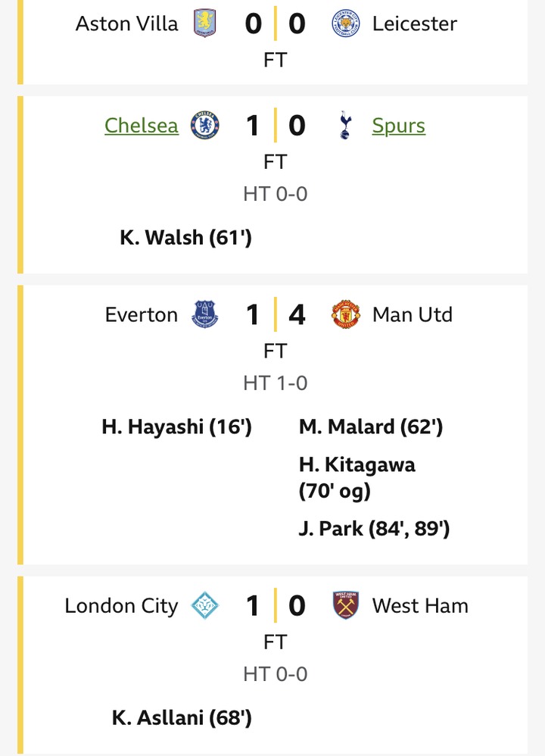Click the Manchester United club crest
This screenshot has height=756, width=545.
(345, 314)
